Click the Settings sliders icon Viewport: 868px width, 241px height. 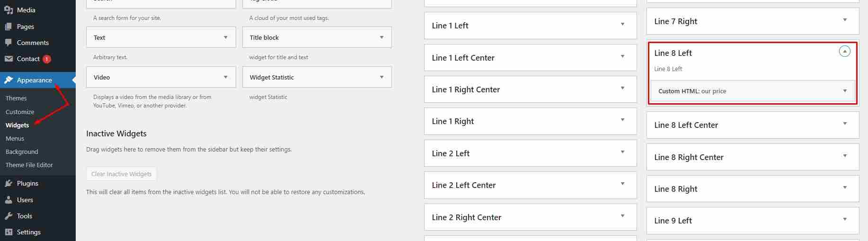pos(9,232)
